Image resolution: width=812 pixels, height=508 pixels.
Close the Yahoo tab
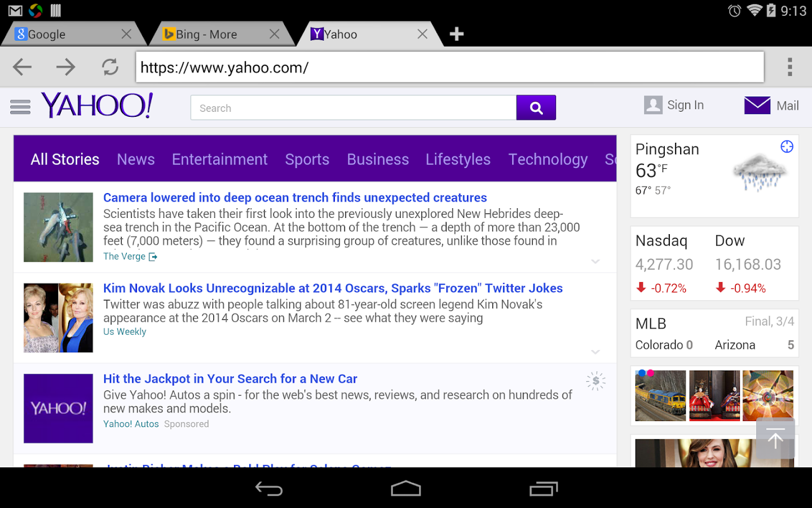(422, 34)
